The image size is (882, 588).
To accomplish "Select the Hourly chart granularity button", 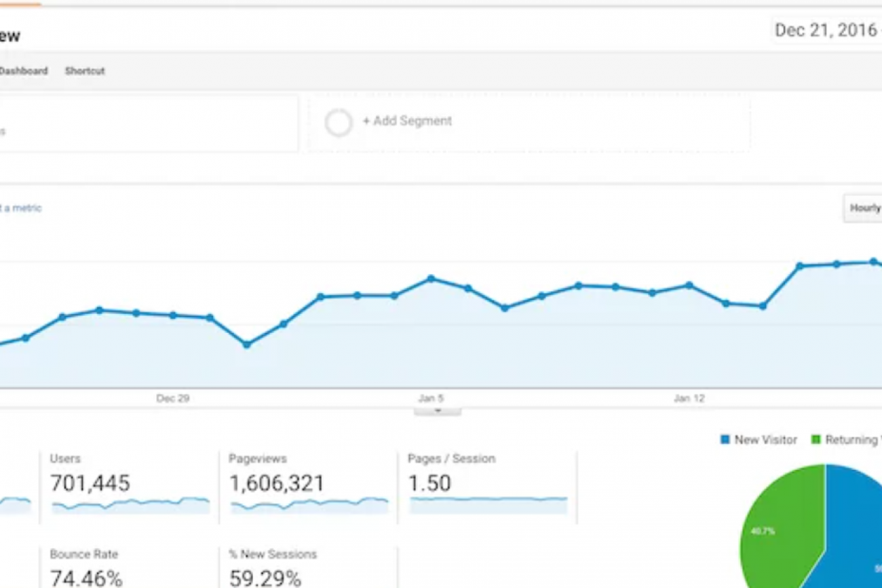I will [863, 208].
